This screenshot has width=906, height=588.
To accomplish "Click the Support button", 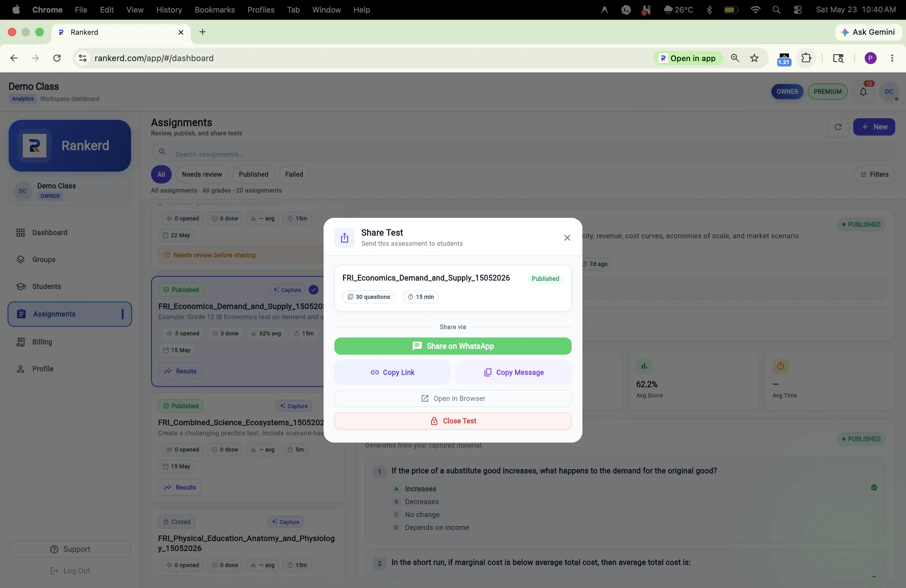I will click(x=70, y=549).
